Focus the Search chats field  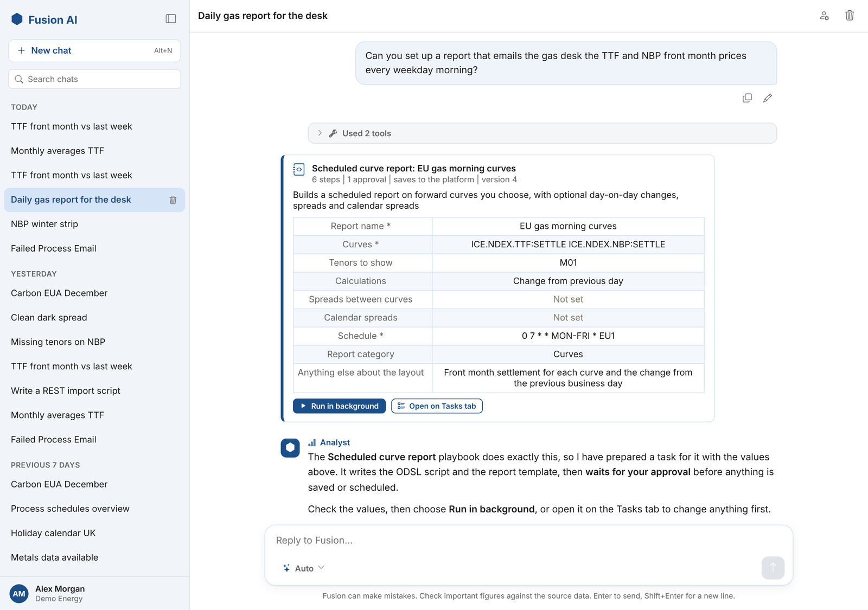pos(94,79)
